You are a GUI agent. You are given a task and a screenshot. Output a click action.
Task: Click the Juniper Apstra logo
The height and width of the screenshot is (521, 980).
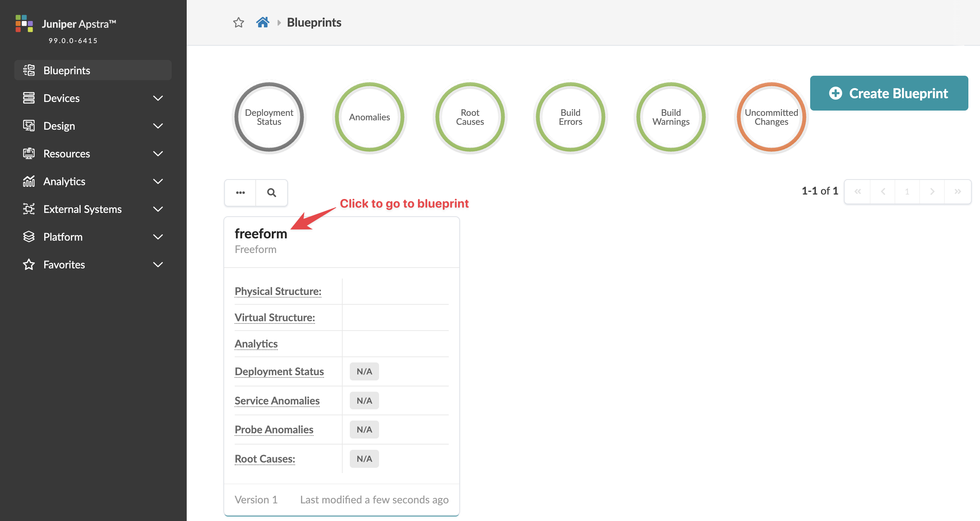point(24,24)
